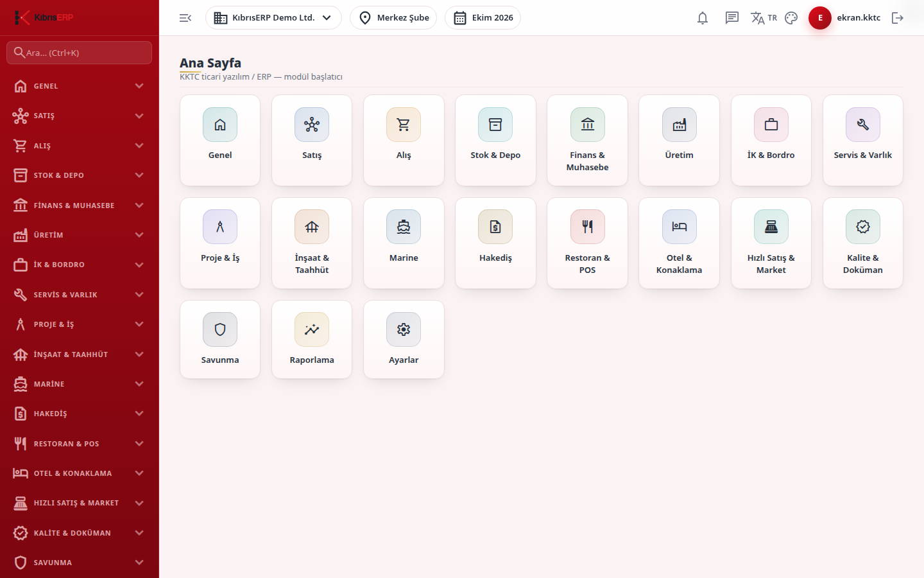The height and width of the screenshot is (578, 924).
Task: Open the Genel module tile
Action: click(x=220, y=140)
